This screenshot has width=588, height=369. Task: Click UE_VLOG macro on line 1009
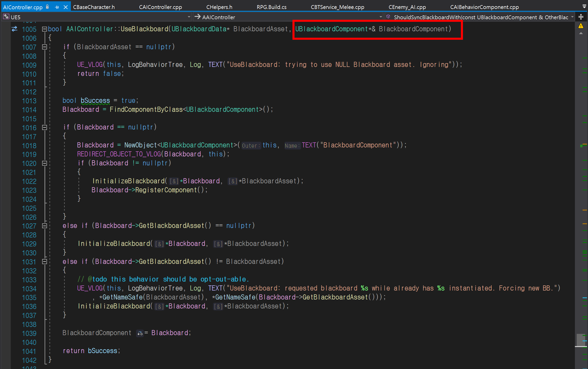pos(90,65)
